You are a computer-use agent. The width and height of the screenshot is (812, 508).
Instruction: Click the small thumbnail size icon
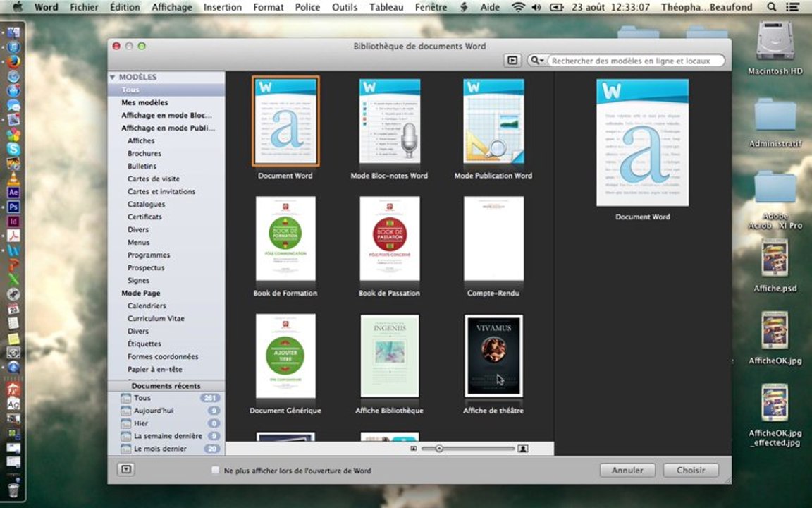[413, 449]
